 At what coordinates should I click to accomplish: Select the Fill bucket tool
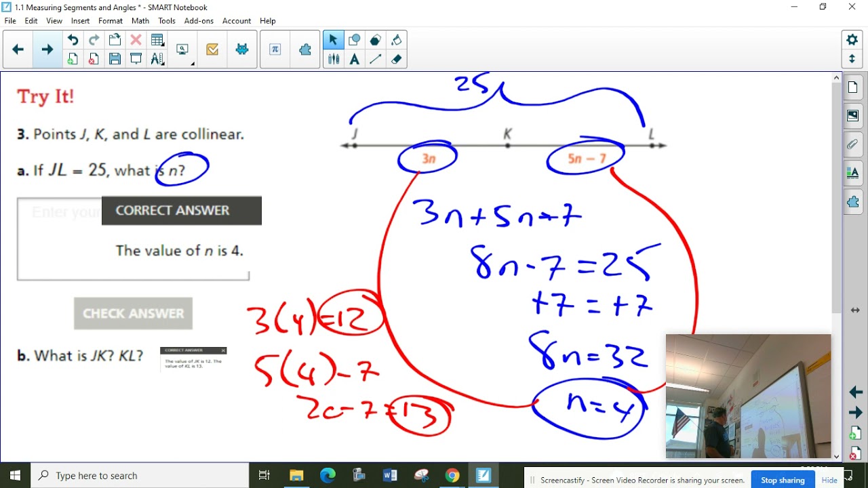[x=397, y=40]
